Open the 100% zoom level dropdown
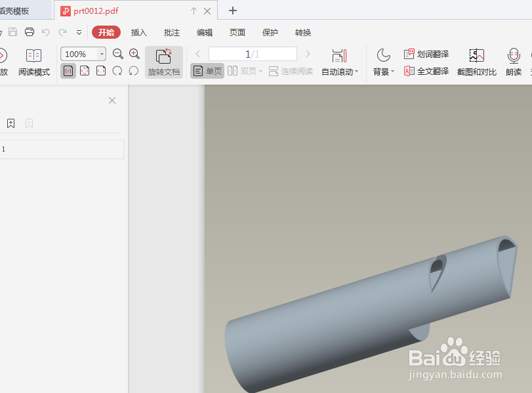This screenshot has height=393, width=532. click(102, 54)
